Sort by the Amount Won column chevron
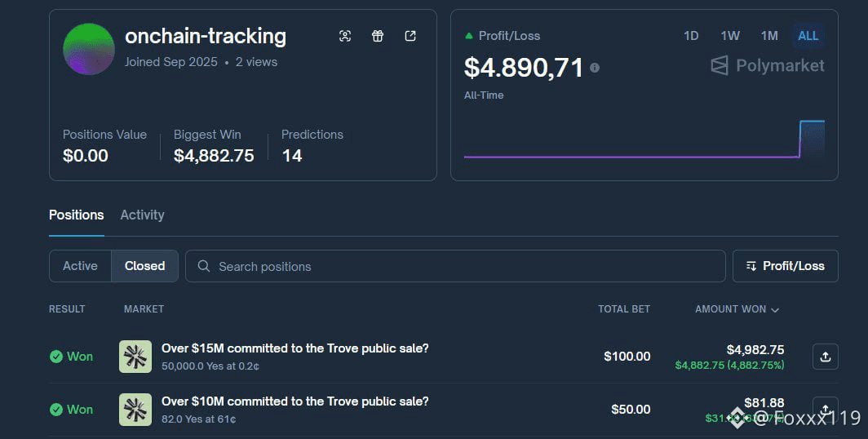Image resolution: width=868 pixels, height=439 pixels. coord(775,310)
